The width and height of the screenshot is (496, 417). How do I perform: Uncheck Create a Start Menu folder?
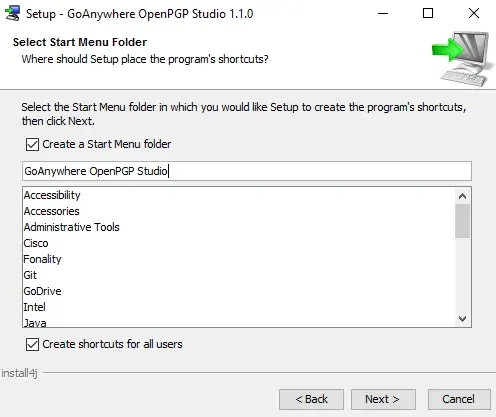click(32, 145)
